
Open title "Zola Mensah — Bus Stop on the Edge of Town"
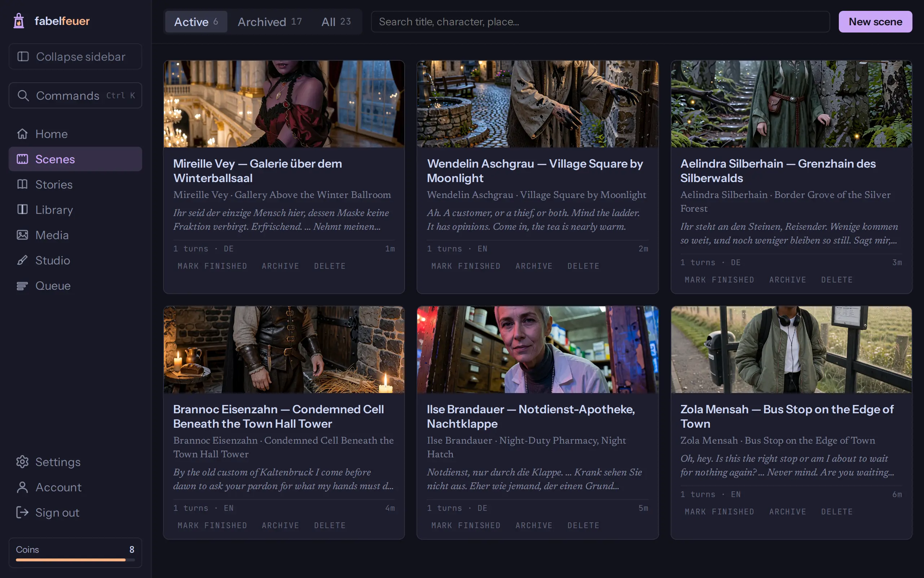pos(787,416)
